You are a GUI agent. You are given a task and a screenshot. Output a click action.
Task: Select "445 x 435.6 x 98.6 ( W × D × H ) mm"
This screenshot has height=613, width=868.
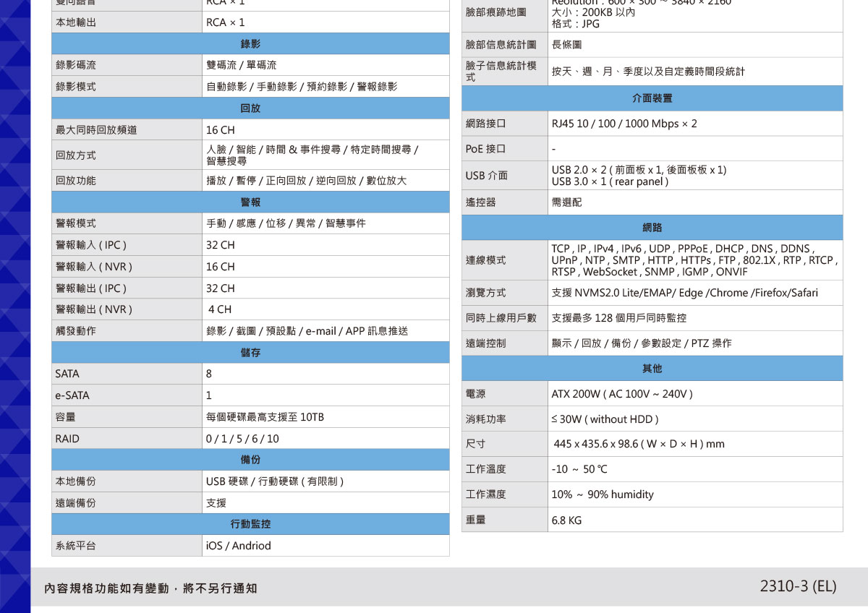point(639,444)
